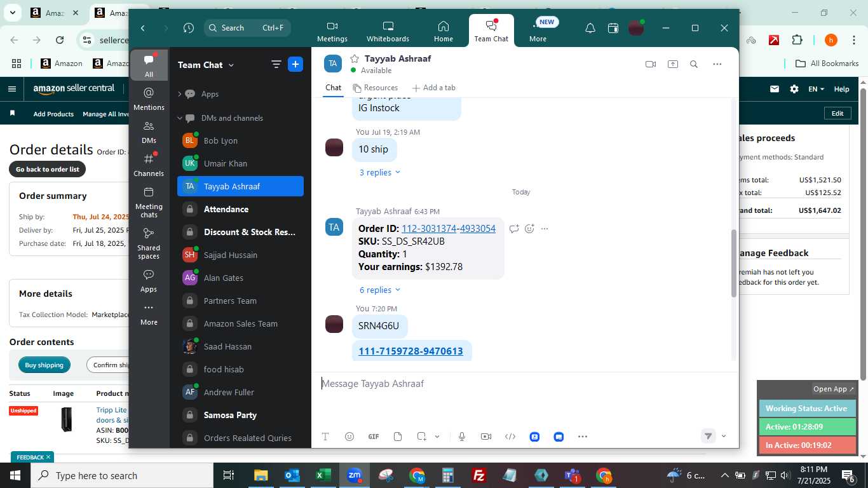Screen dimensions: 868x488
Task: Open Meeting chats in sidebar
Action: 149,202
